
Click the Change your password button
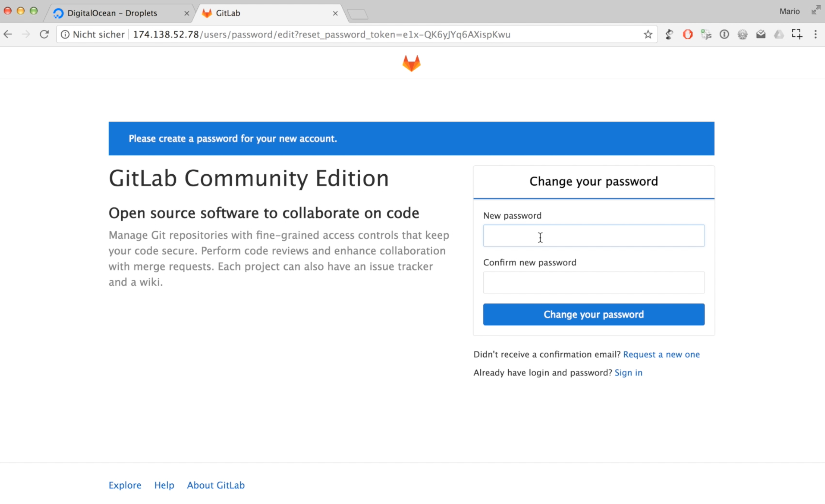pos(594,314)
